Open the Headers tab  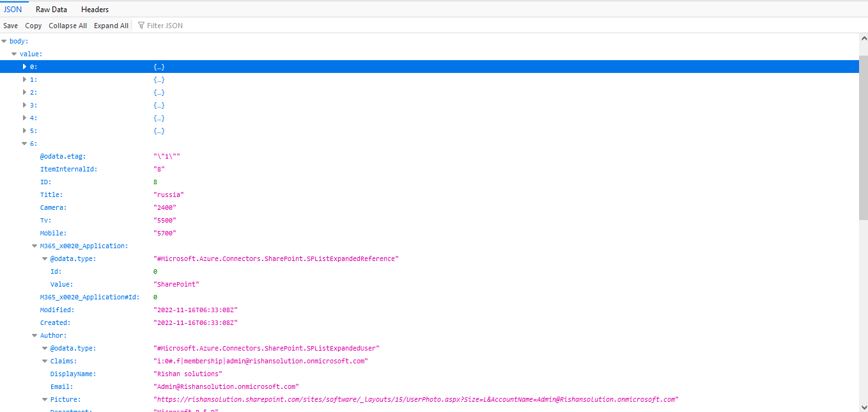(x=95, y=10)
